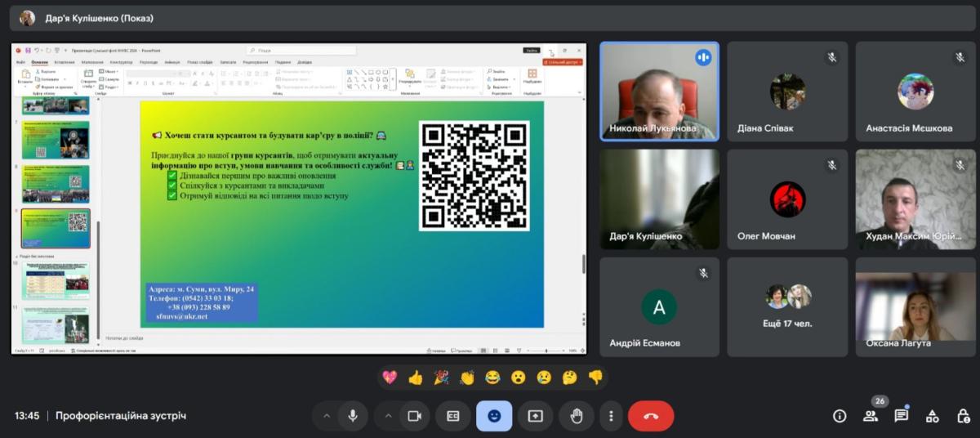Show the participants list
The image size is (980, 438).
click(x=871, y=416)
